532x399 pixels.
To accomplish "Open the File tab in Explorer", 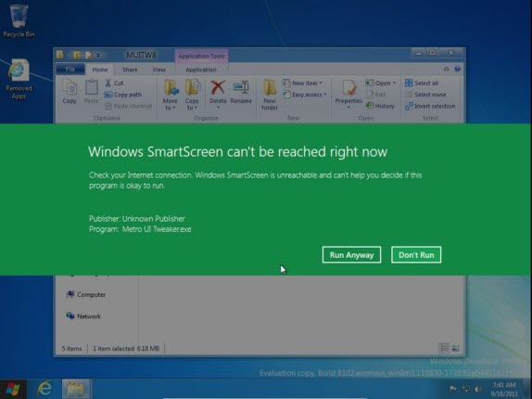I will click(x=70, y=70).
